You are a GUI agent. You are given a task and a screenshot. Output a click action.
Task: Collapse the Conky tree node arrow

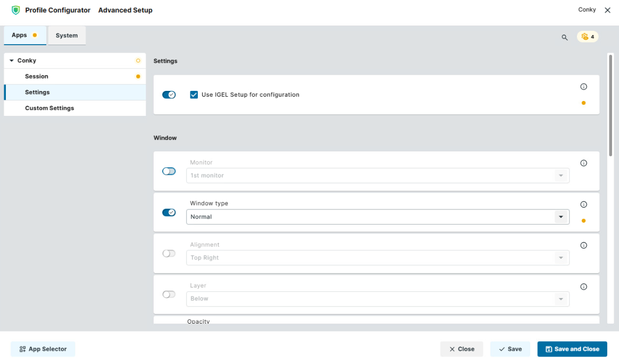click(x=12, y=61)
